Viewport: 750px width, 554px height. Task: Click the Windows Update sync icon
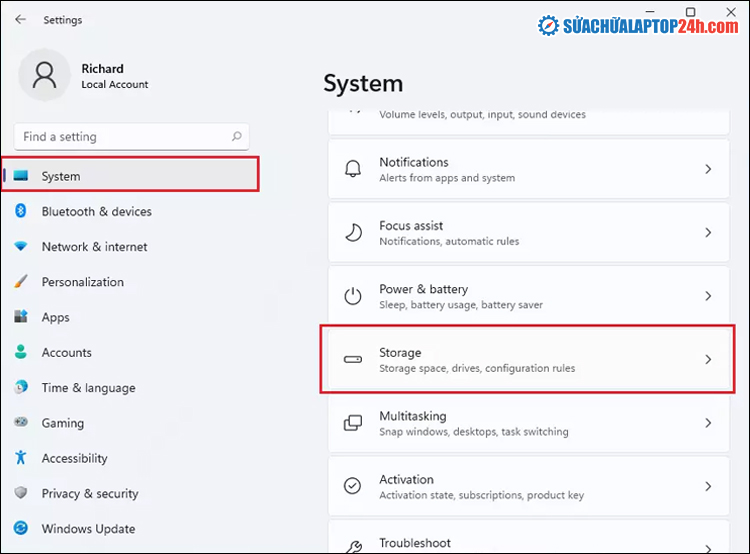(21, 529)
